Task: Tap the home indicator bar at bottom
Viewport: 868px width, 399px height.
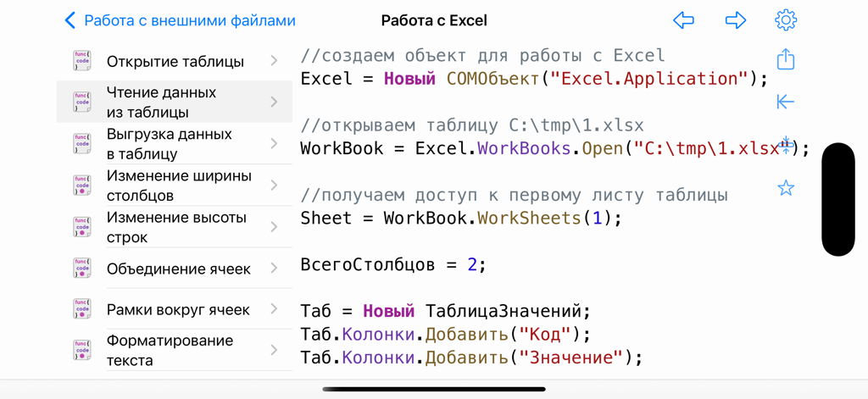Action: click(x=434, y=390)
